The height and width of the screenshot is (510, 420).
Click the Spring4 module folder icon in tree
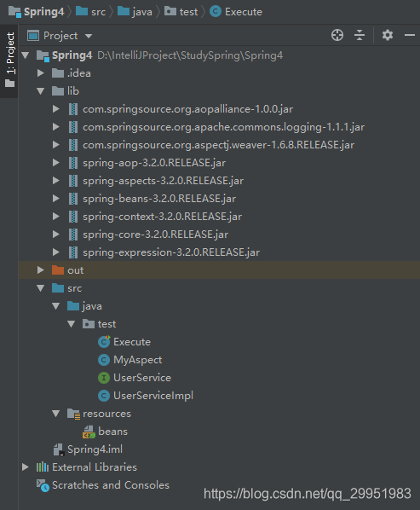[x=43, y=55]
